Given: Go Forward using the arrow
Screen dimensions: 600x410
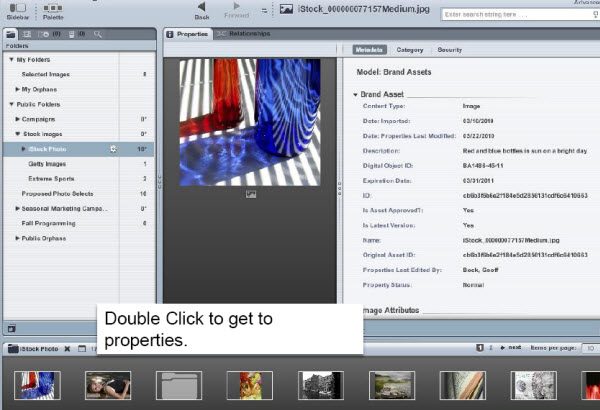Looking at the screenshot, I should coord(236,11).
